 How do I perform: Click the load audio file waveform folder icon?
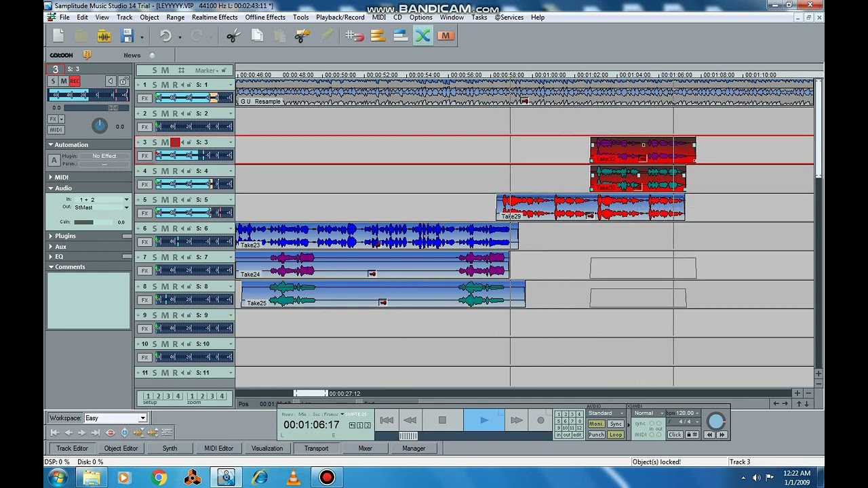[x=104, y=36]
